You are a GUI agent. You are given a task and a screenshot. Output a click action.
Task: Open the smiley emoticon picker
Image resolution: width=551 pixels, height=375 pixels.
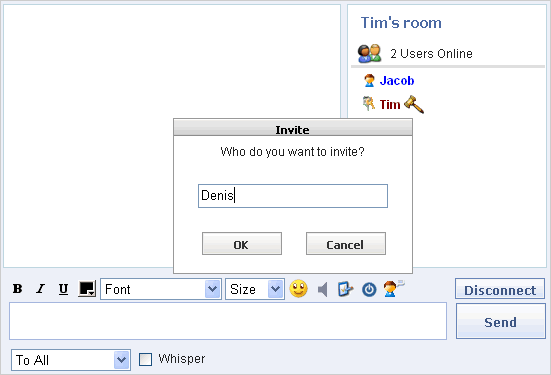298,289
